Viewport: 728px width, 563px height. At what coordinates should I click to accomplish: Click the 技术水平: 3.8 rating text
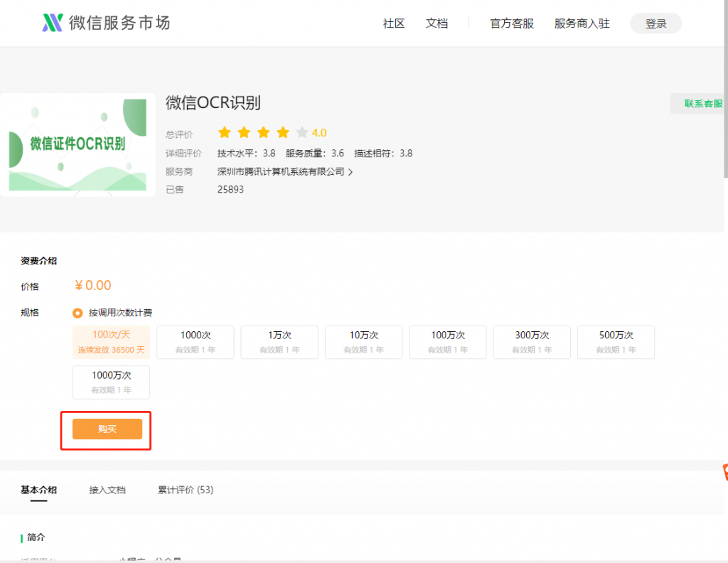pos(246,154)
